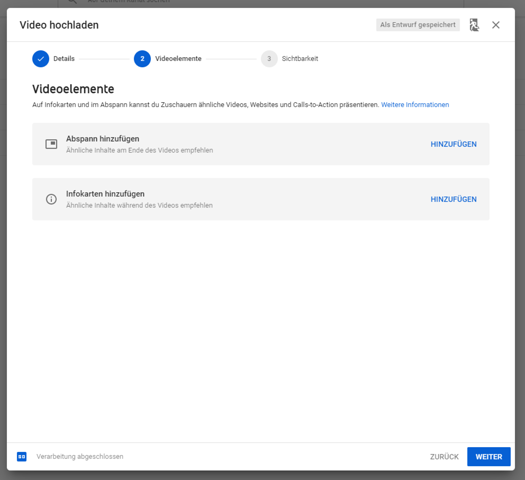Screen dimensions: 525x480
Task: Click the send feedback icon beside draft badge
Action: 474,25
